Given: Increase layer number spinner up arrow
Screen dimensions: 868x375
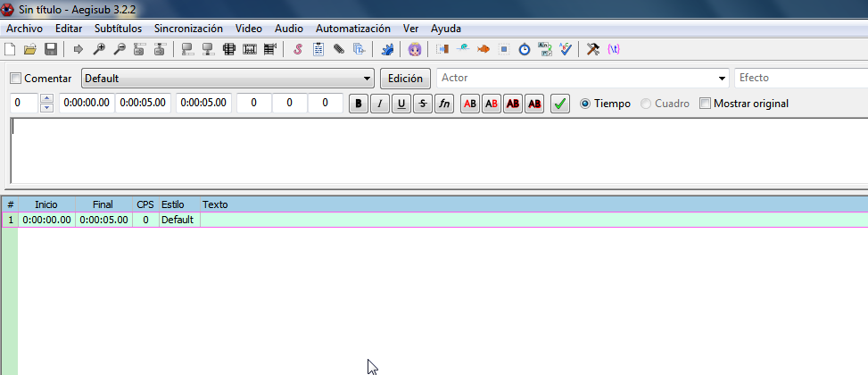Looking at the screenshot, I should click(x=47, y=99).
